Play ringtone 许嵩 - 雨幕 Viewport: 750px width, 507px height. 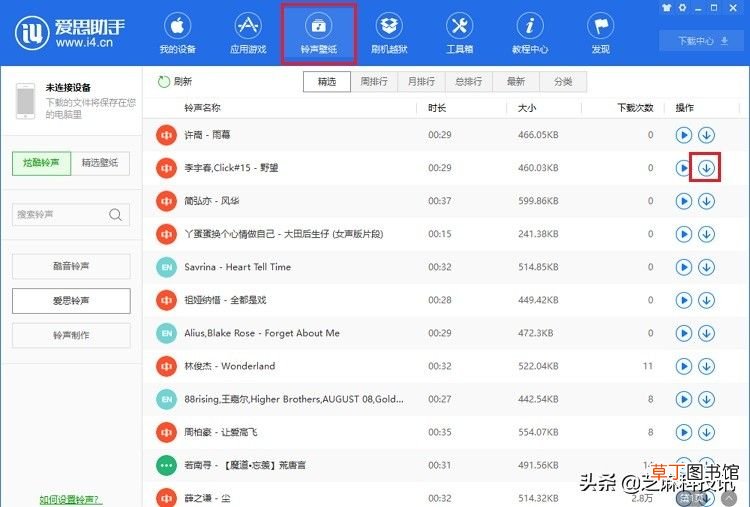click(684, 135)
